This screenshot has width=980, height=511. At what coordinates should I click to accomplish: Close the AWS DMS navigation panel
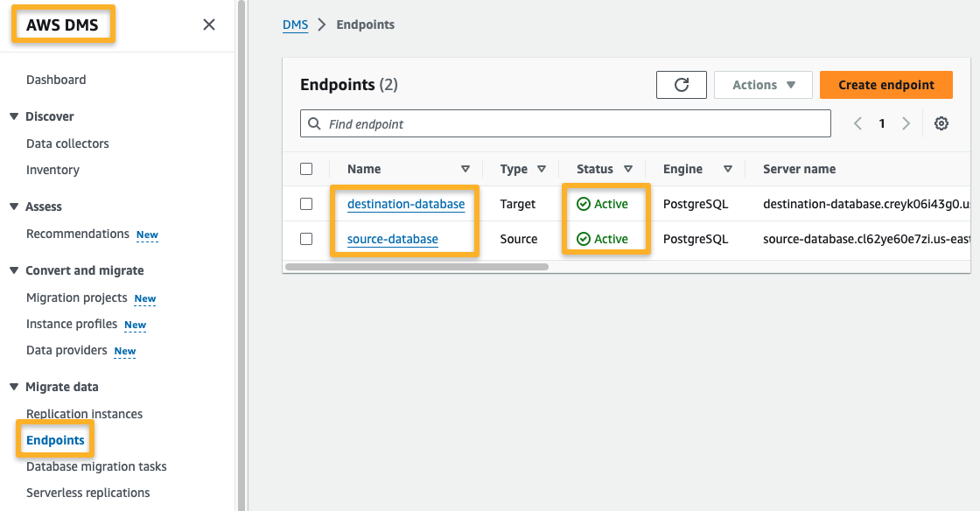point(208,24)
